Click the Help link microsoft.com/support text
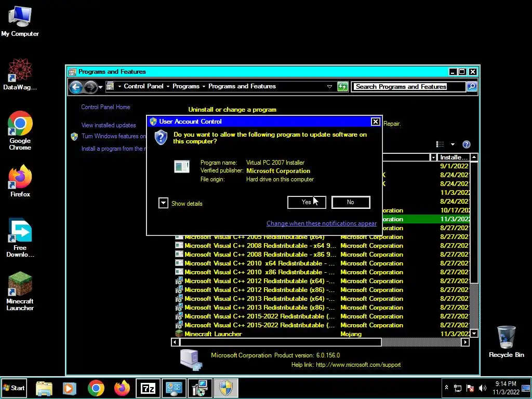Screen dimensions: 532x399 pyautogui.click(x=358, y=365)
